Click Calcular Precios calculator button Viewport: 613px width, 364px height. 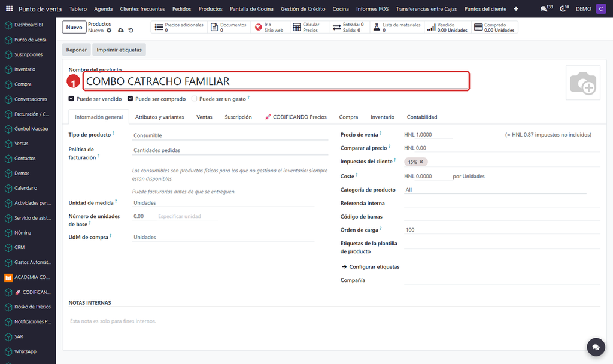309,27
